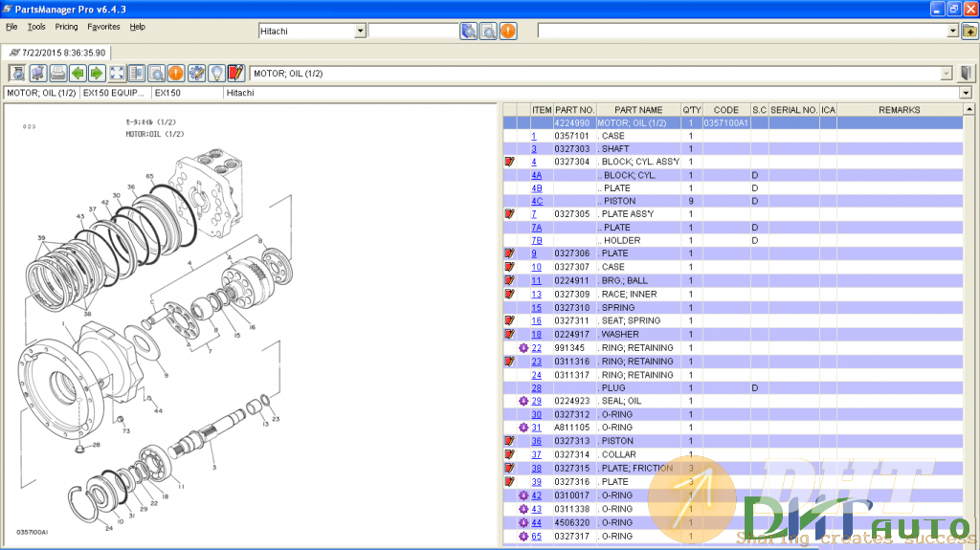Click item link 29 for SEAL; OIL
This screenshot has width=980, height=550.
point(537,401)
